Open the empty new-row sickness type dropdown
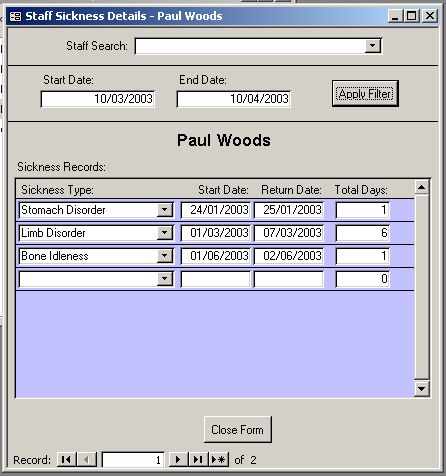 [165, 279]
